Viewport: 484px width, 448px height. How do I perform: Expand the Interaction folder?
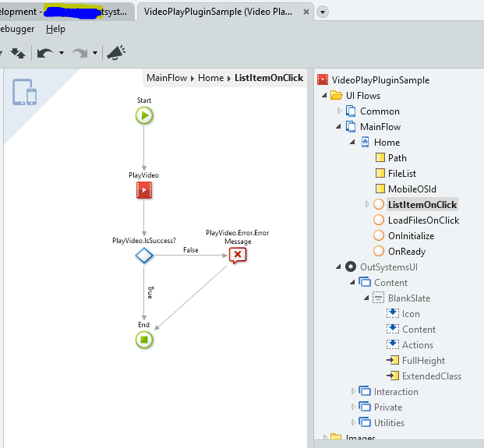coord(353,391)
